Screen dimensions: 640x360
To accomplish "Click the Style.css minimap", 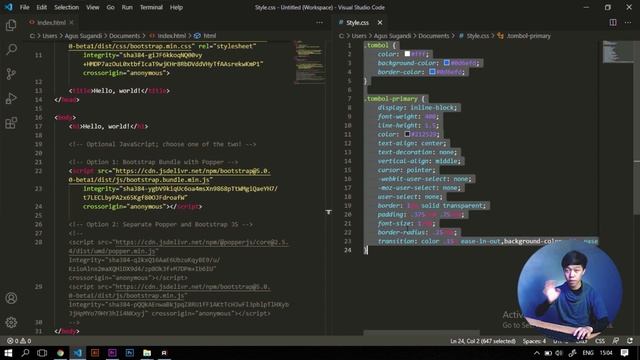I will coord(617,52).
